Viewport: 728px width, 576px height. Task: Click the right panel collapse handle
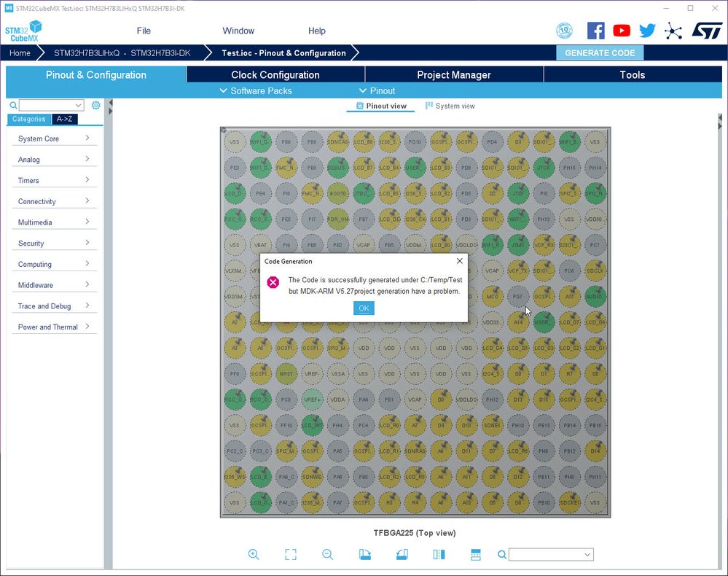coord(720,121)
